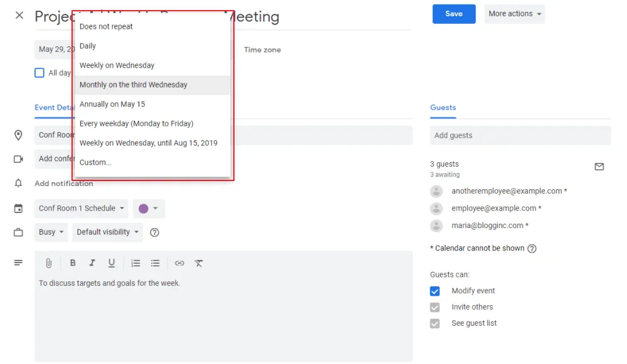Insert a link in description
This screenshot has height=364, width=627.
tap(179, 263)
